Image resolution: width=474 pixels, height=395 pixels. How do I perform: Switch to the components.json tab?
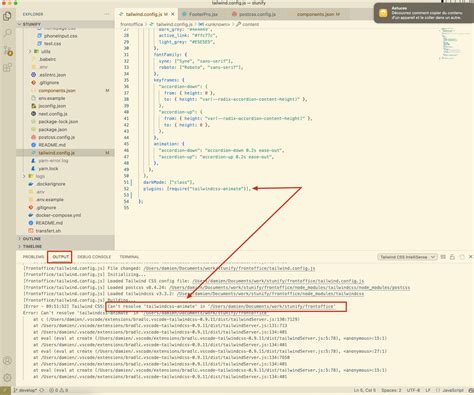pos(315,14)
